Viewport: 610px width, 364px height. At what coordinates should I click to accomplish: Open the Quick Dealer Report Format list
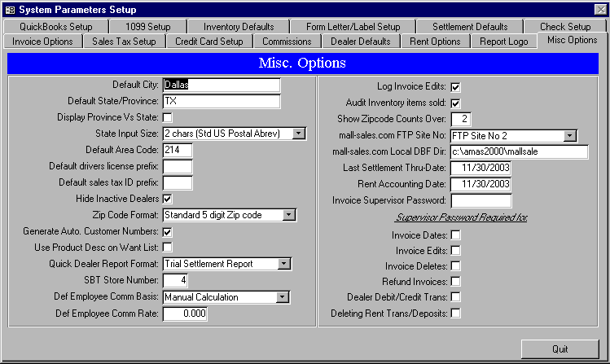point(283,264)
